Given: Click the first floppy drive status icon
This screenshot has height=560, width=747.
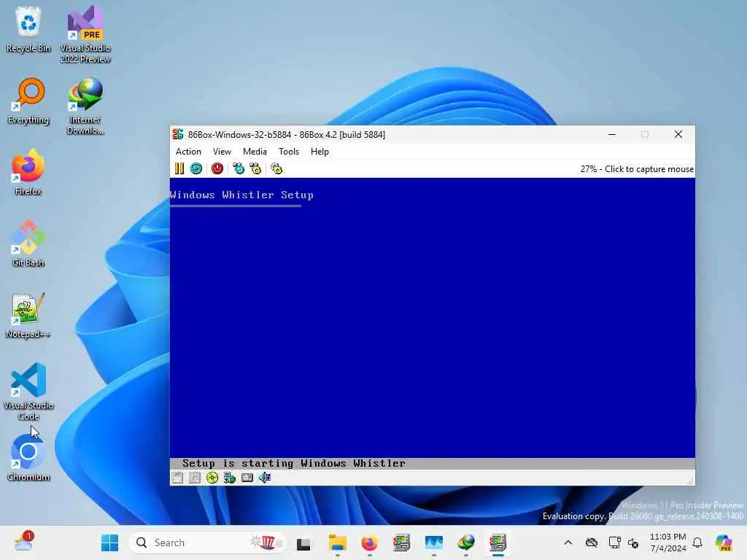Looking at the screenshot, I should click(x=178, y=478).
